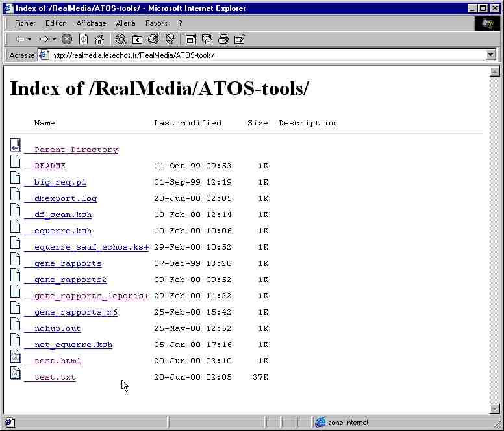The height and width of the screenshot is (431, 504).
Task: Click the 'zone Internet' status bar text
Action: tap(348, 423)
